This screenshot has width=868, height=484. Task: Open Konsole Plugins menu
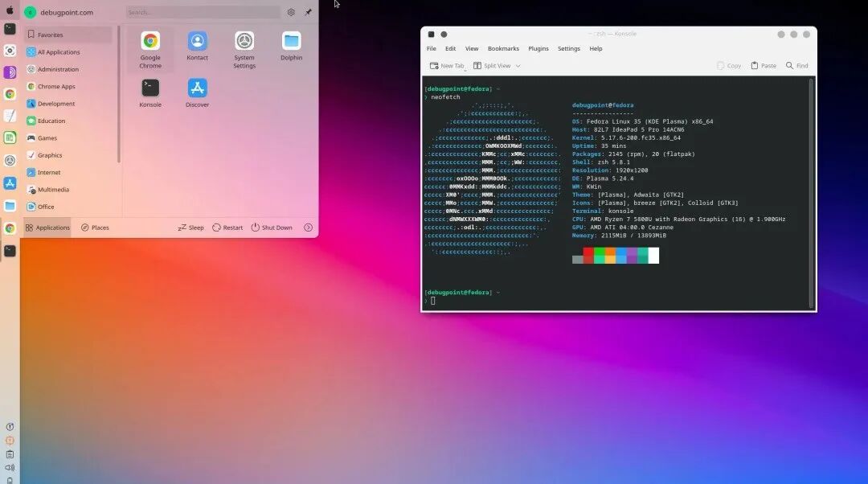[x=538, y=49]
